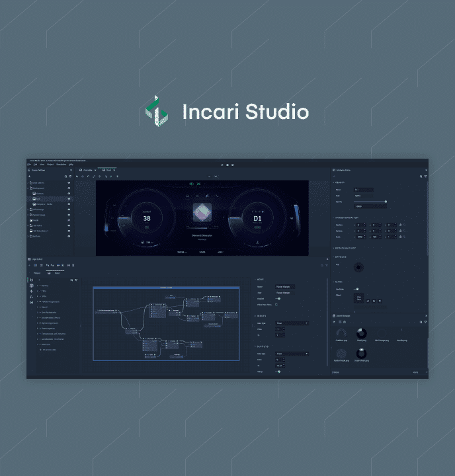
Task: Click the mask Object drag-here slot
Action: click(x=358, y=298)
